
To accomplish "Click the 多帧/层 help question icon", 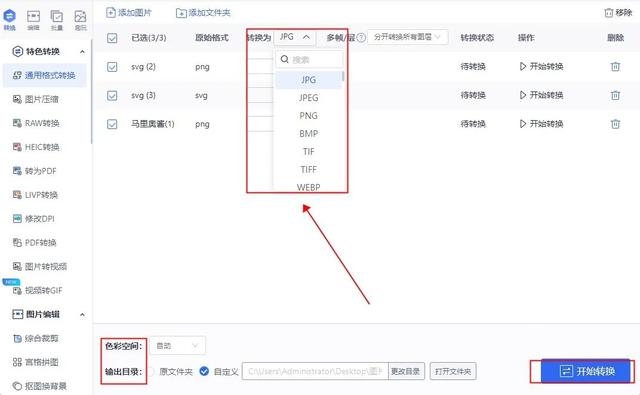I will pyautogui.click(x=361, y=38).
